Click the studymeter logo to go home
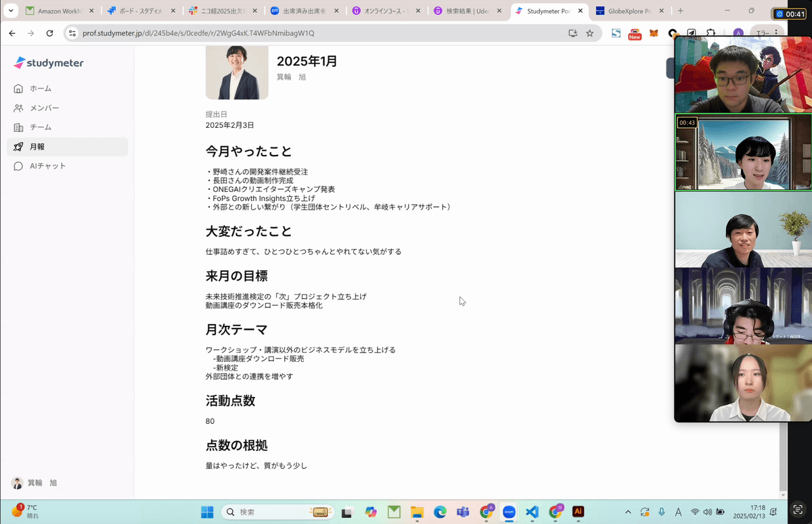 (x=48, y=63)
